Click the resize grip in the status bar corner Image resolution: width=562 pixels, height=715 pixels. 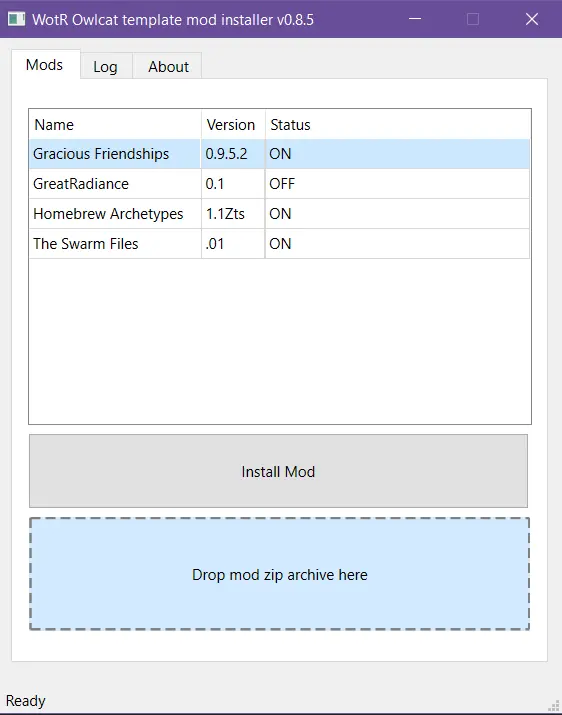[x=554, y=705]
